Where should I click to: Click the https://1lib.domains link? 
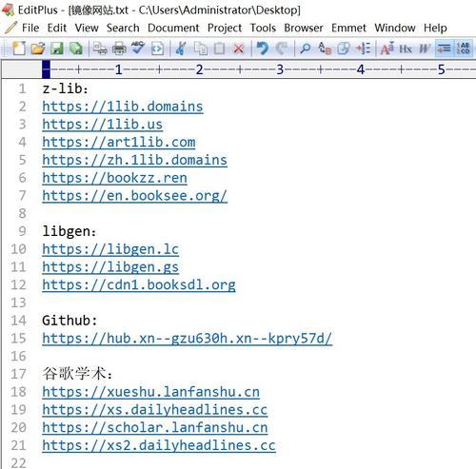tap(123, 107)
